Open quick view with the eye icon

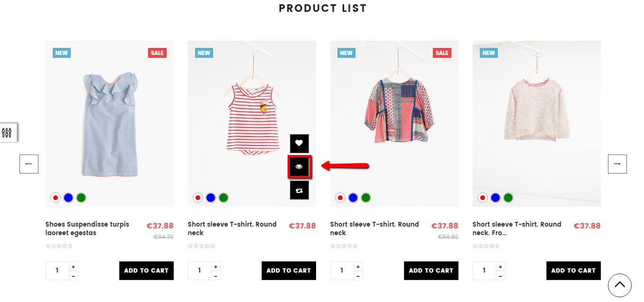[299, 167]
